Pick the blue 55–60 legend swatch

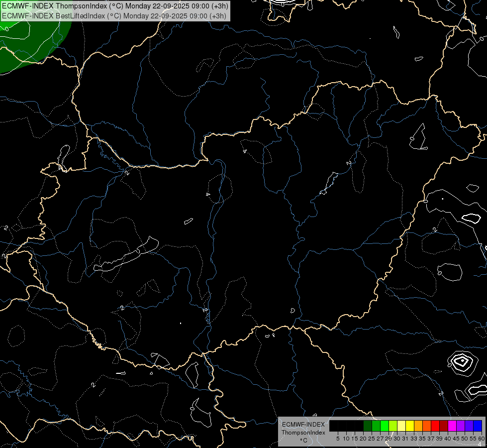tap(478, 426)
